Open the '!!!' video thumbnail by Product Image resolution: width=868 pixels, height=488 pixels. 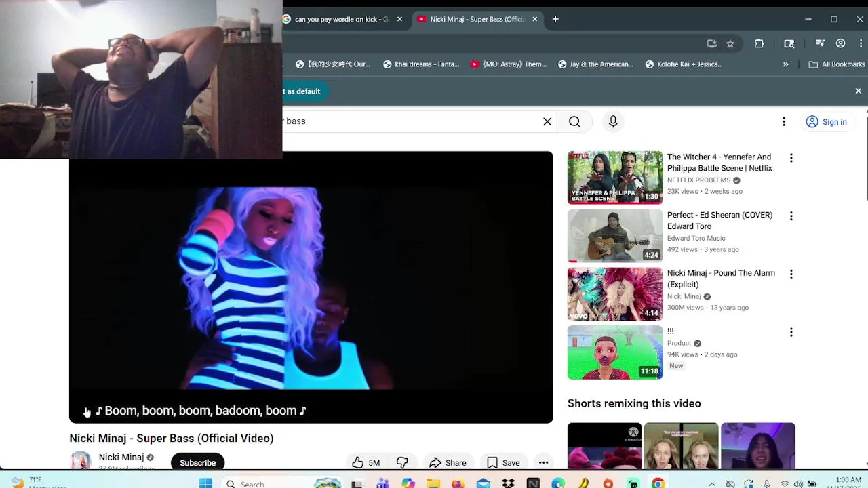click(x=615, y=352)
